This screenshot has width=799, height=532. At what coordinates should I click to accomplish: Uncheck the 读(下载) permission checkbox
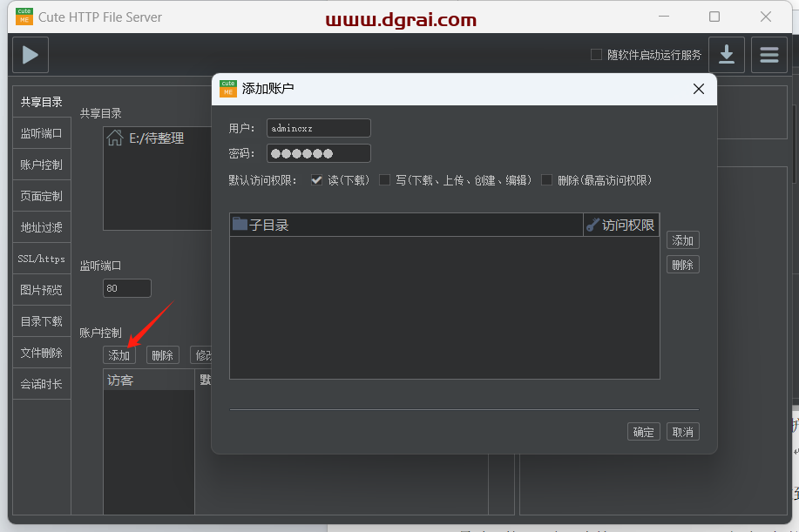(x=316, y=180)
